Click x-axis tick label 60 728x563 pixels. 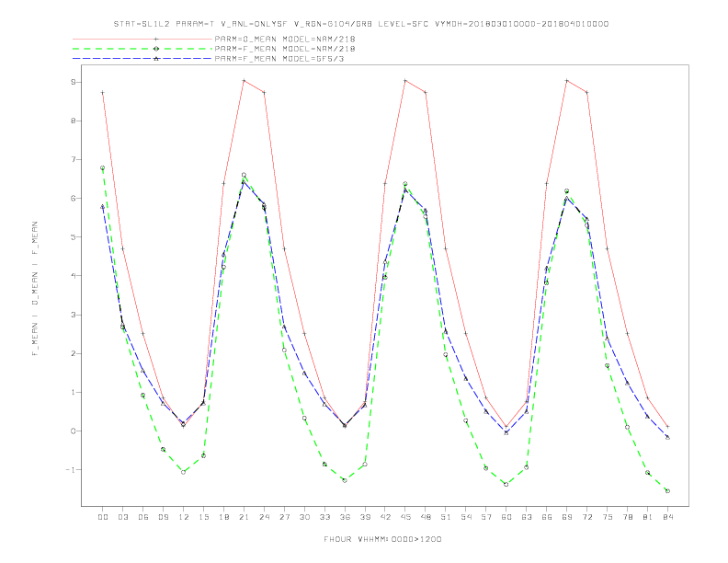coord(506,517)
